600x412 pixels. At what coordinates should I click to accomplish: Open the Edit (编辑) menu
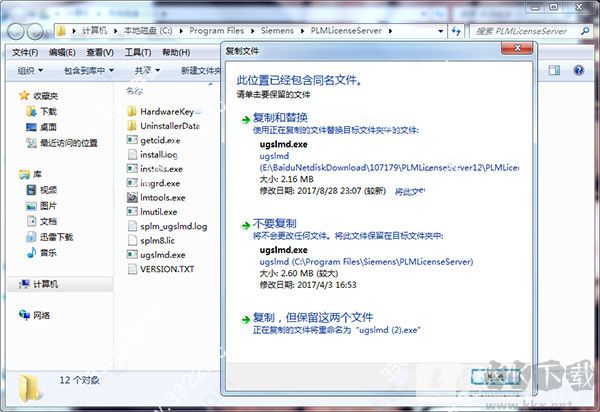[62, 52]
